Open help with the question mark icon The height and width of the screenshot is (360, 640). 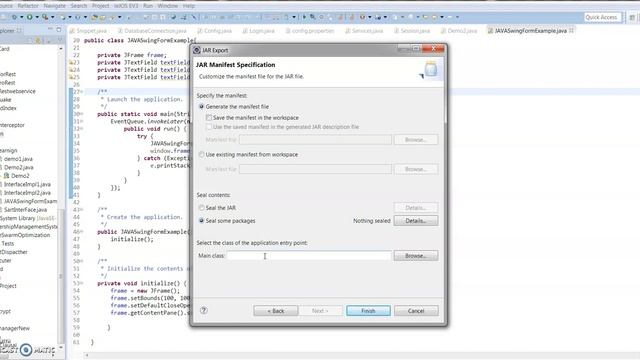[x=204, y=311]
